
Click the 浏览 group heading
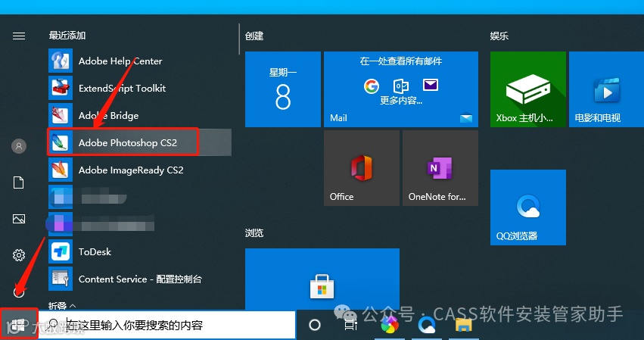point(254,233)
